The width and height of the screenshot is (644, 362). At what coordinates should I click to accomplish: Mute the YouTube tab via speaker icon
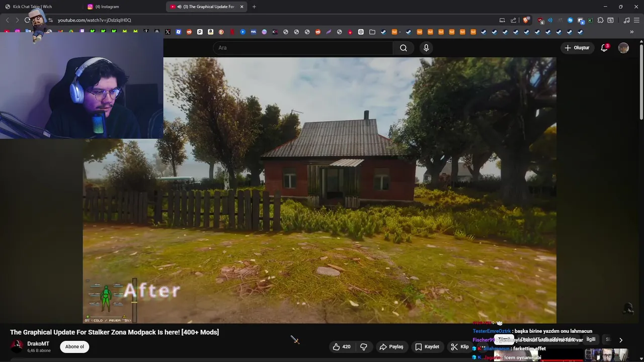pos(180,7)
